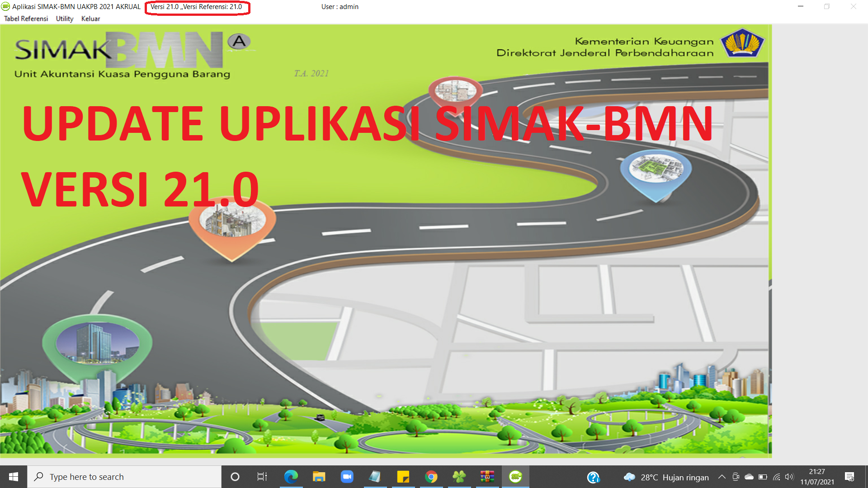
Task: Click the taskbar search box
Action: [x=124, y=477]
